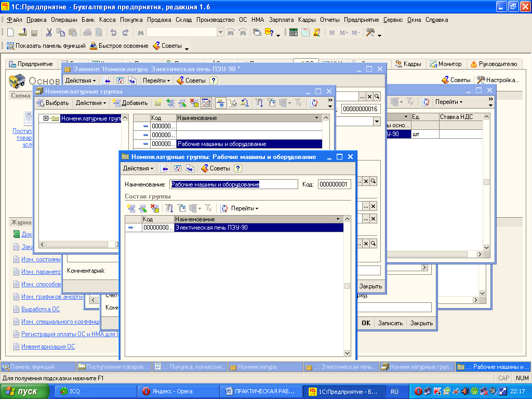Open the Windows пуск Start button
The height and width of the screenshot is (399, 532).
pos(24,392)
